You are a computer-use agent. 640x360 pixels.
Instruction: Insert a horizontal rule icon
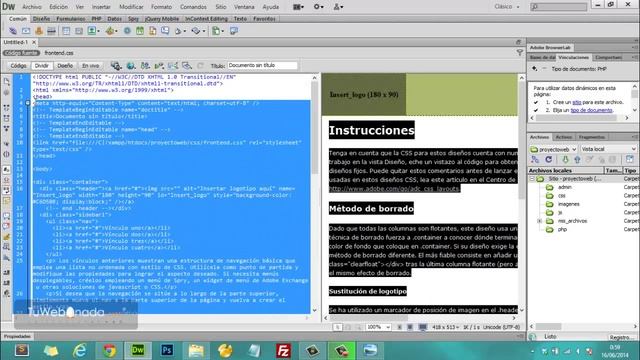(51, 31)
